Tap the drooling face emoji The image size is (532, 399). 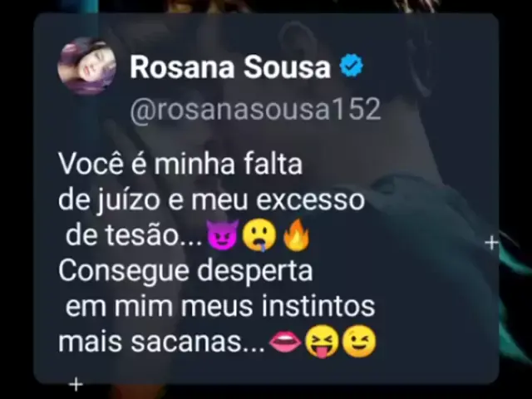point(259,235)
